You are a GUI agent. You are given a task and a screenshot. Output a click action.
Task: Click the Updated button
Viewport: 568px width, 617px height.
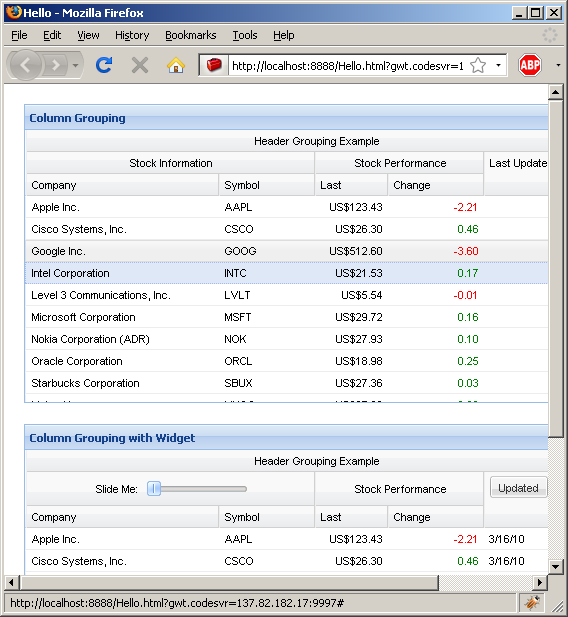(518, 487)
